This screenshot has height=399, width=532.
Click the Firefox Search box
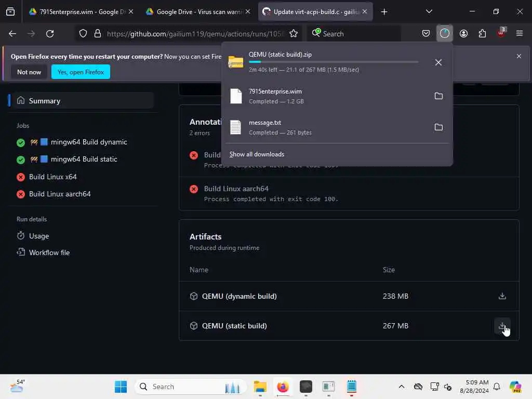[354, 34]
